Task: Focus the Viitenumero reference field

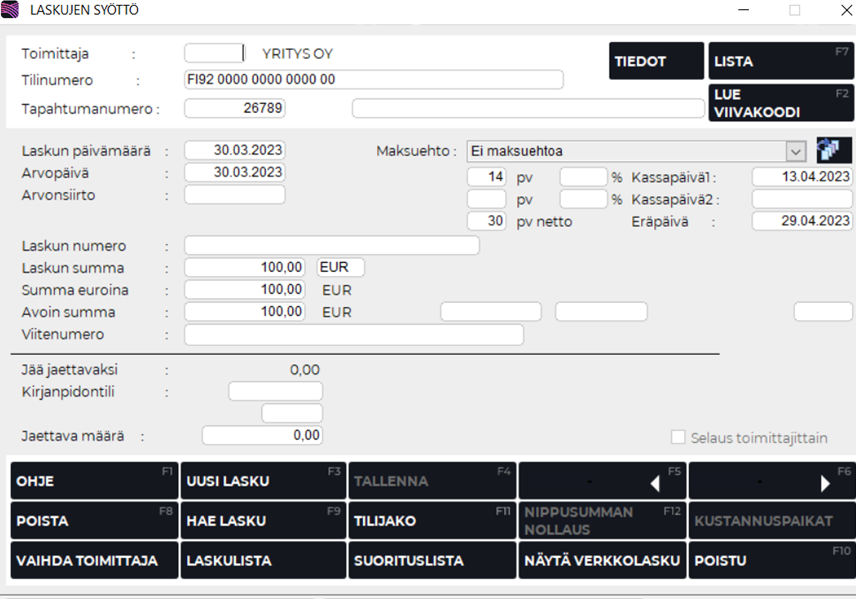Action: pyautogui.click(x=353, y=335)
